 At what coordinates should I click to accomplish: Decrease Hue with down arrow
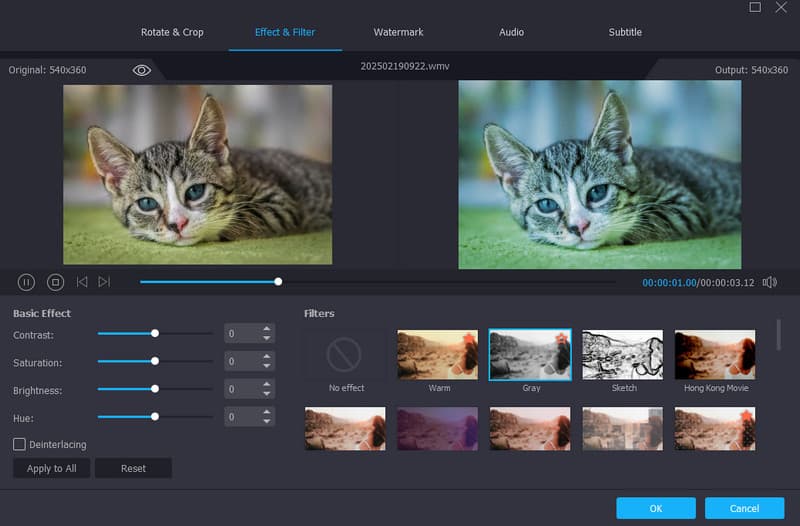point(266,421)
